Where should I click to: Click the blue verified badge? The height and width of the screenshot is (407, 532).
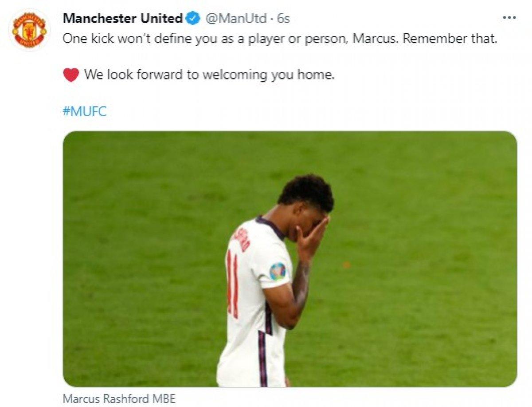tap(193, 19)
